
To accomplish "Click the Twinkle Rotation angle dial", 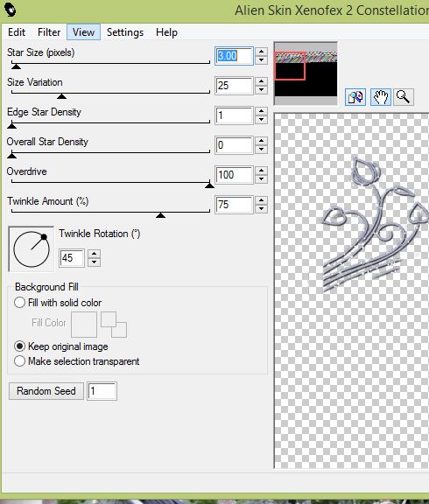I will (x=32, y=249).
